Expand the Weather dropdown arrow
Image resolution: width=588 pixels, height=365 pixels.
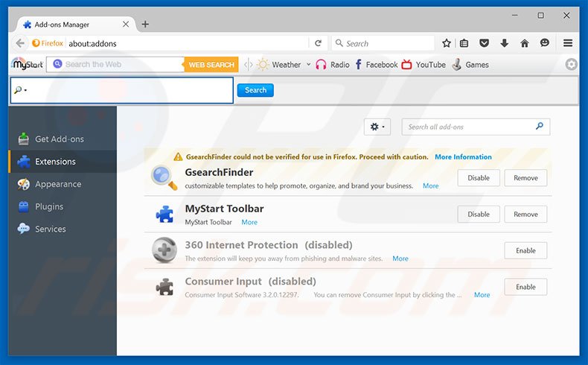click(x=308, y=65)
